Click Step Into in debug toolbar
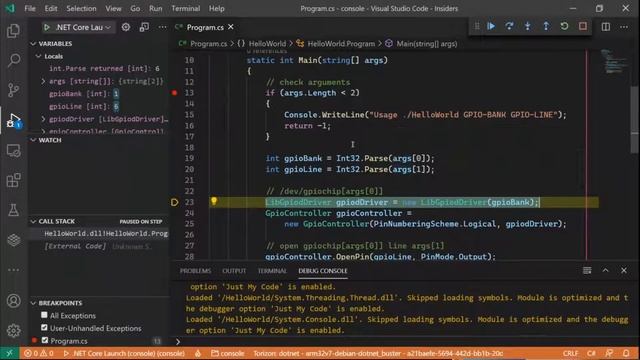Viewport: 640px width, 360px height. click(527, 27)
